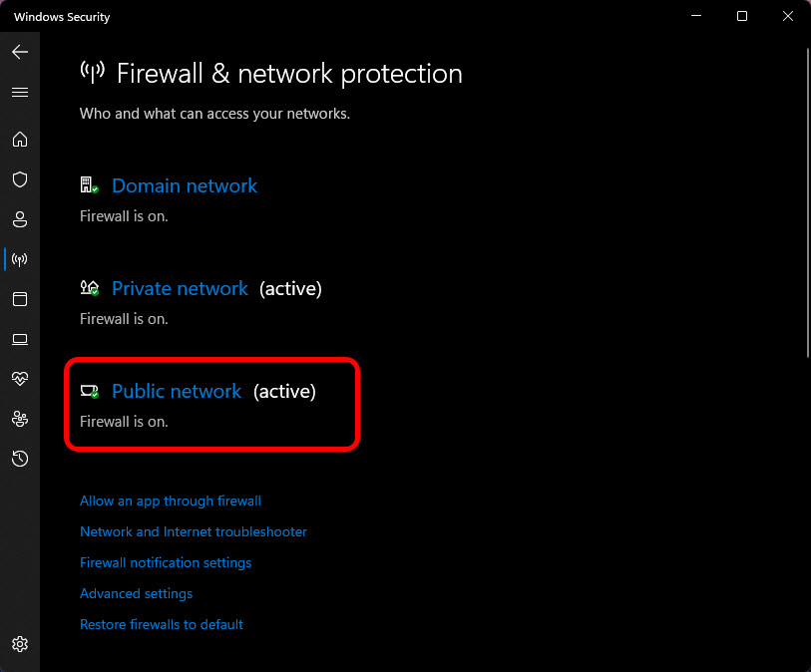This screenshot has width=811, height=672.
Task: Open Advanced settings link
Action: tap(136, 593)
